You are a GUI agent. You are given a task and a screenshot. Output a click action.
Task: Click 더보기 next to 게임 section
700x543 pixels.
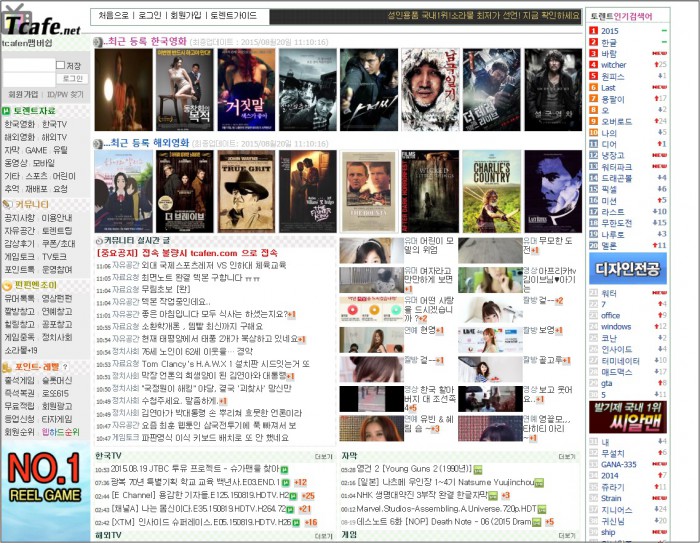coord(567,535)
